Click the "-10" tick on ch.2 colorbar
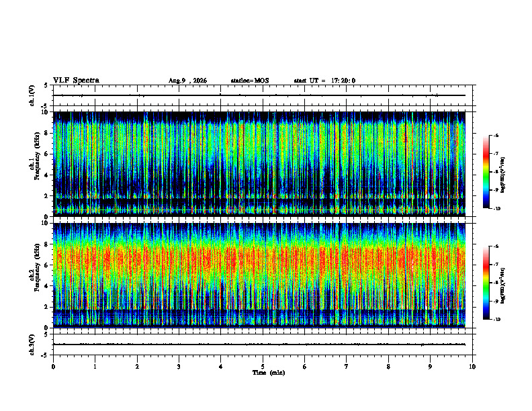532x411 pixels. pyautogui.click(x=496, y=320)
